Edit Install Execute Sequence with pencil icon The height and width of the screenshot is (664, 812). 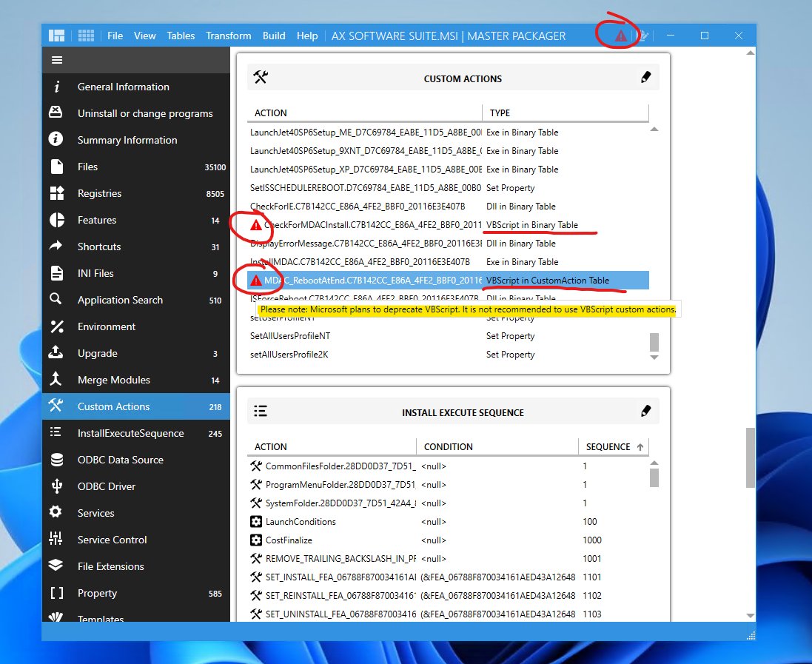645,412
